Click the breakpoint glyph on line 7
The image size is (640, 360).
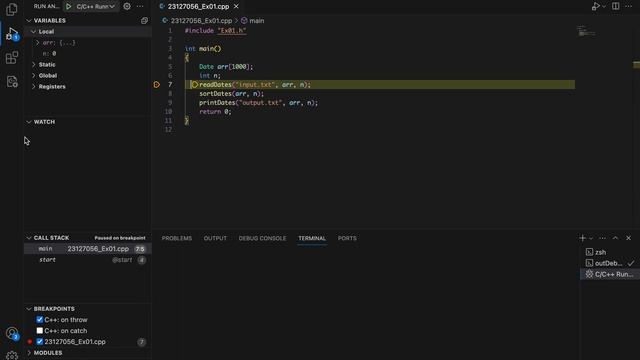click(157, 84)
